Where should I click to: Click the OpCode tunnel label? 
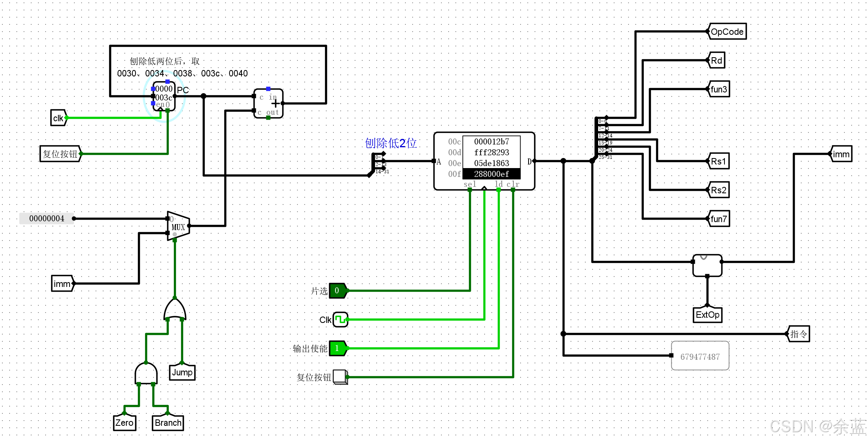(727, 32)
